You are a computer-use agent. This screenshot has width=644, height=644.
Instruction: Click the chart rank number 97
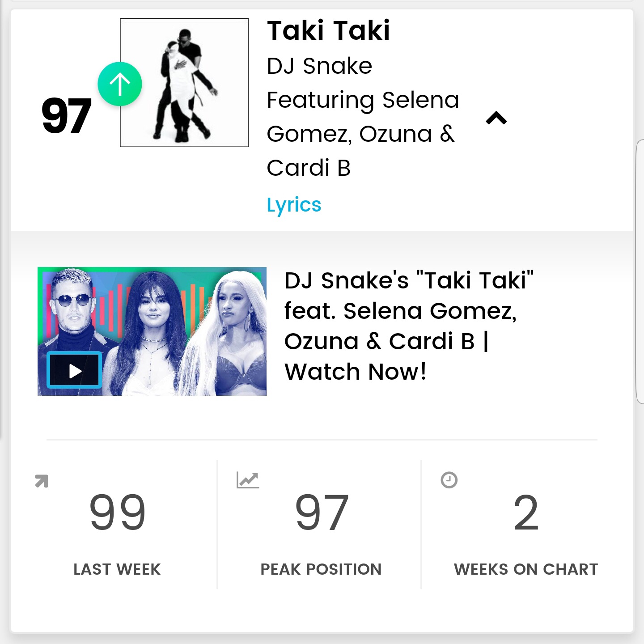[x=66, y=116]
